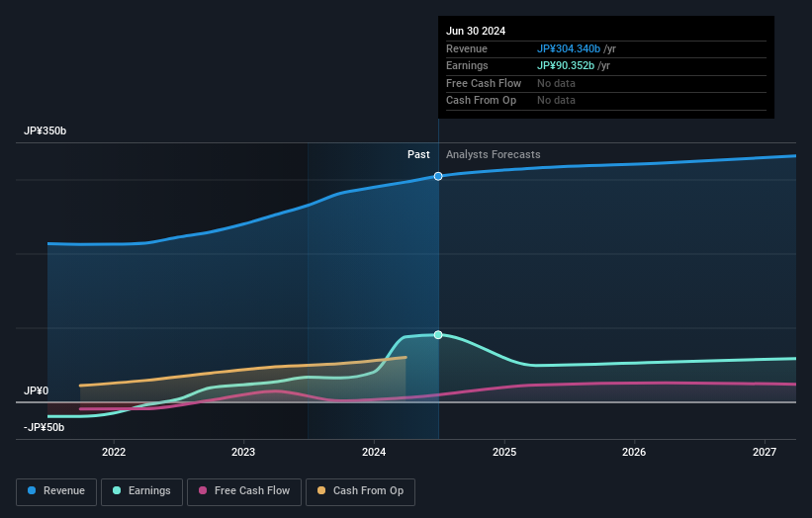Click the tooltip's Cash From Op row label
812x518 pixels.
[481, 101]
